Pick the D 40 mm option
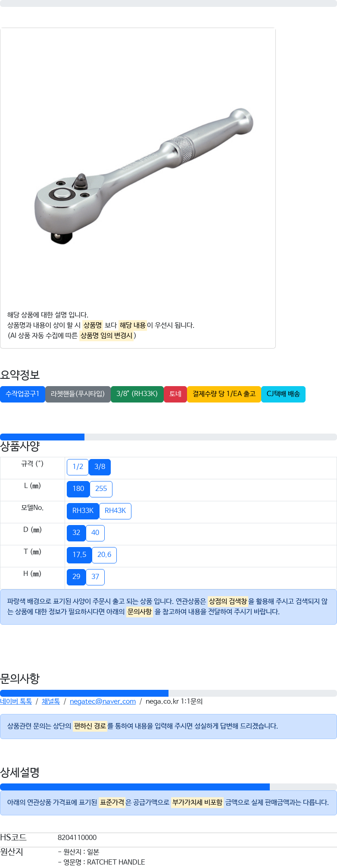Viewport: 337px width, 868px height. point(95,533)
